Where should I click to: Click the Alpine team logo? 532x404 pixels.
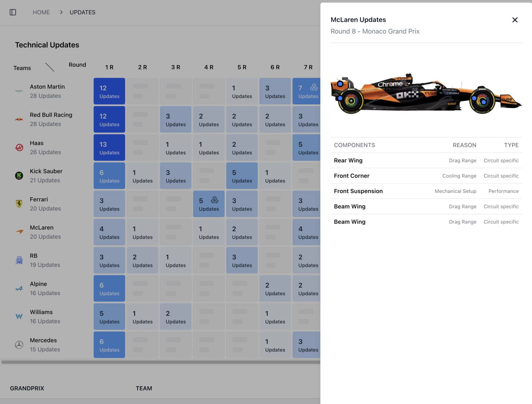pos(19,288)
